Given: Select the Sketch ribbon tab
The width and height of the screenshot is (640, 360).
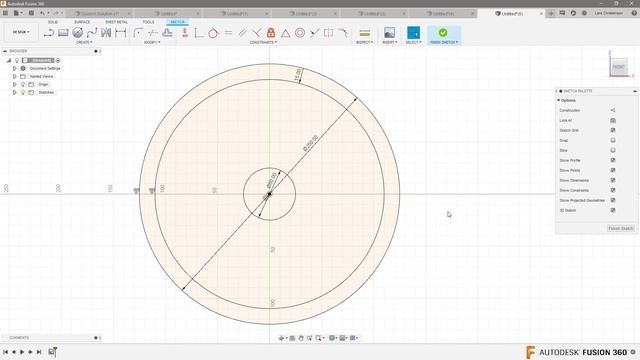Looking at the screenshot, I should tap(177, 22).
